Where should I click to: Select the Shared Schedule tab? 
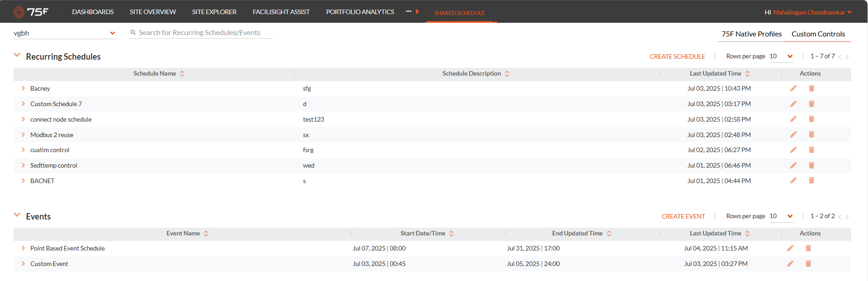tap(459, 13)
